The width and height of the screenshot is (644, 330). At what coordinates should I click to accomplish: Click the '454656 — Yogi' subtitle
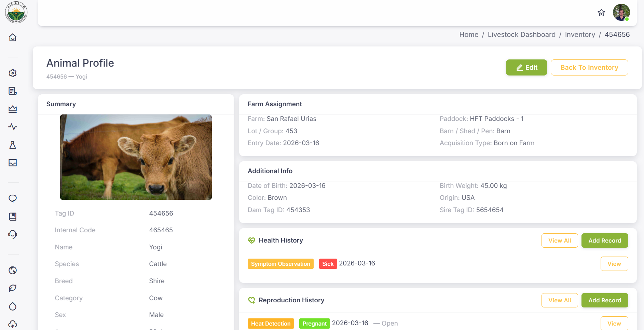(67, 77)
